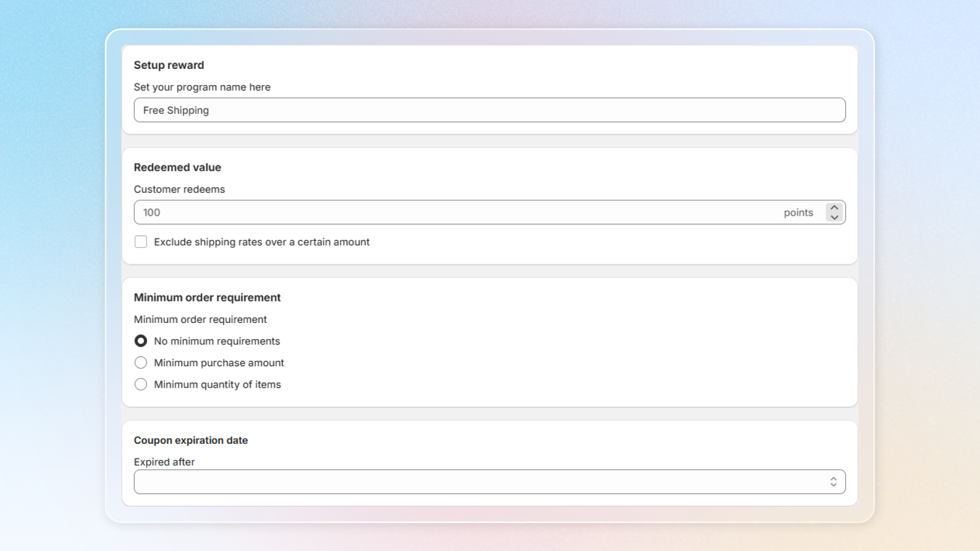This screenshot has height=551, width=980.
Task: Click the 'Customer redeems' field label
Action: click(179, 189)
